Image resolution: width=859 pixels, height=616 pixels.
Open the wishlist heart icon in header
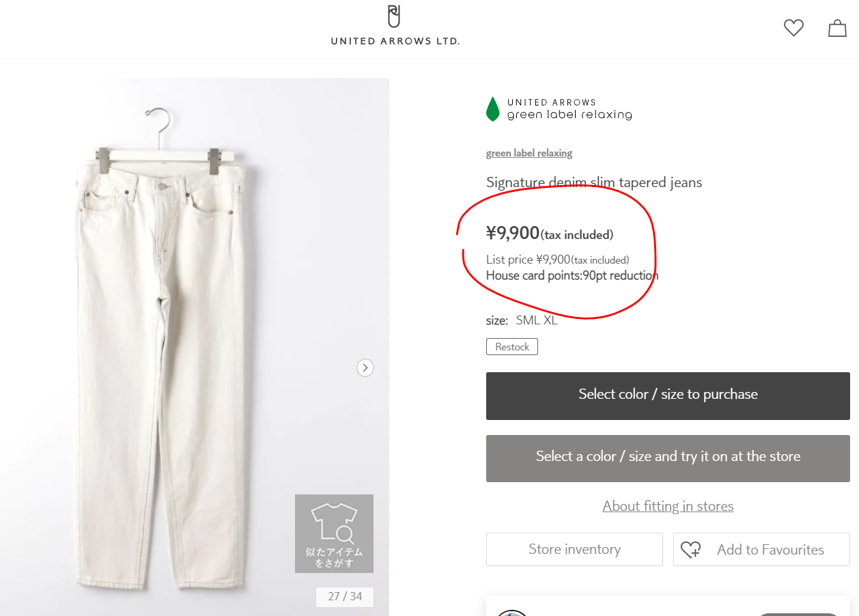point(793,28)
